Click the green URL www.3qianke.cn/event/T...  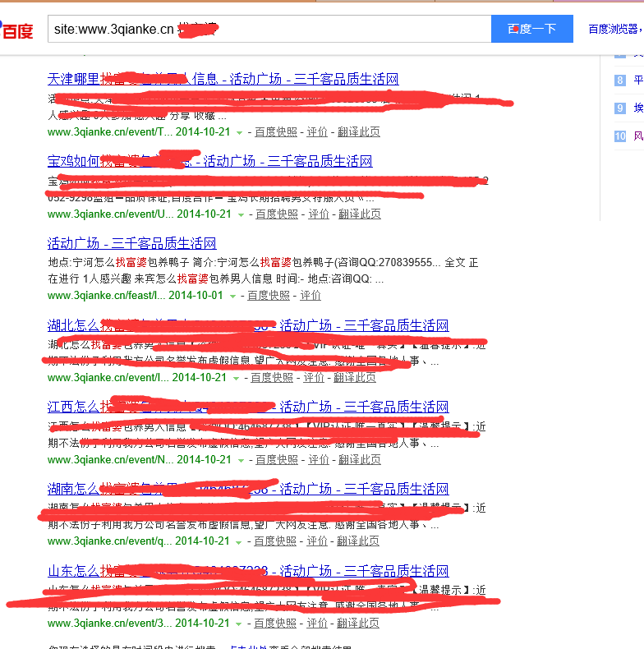[110, 132]
